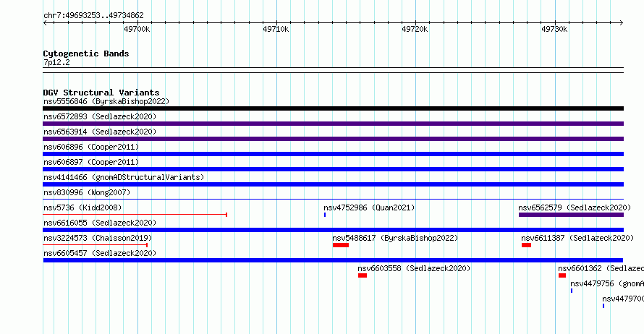Select the nsv606897 (Cooper2011) label

click(91, 162)
